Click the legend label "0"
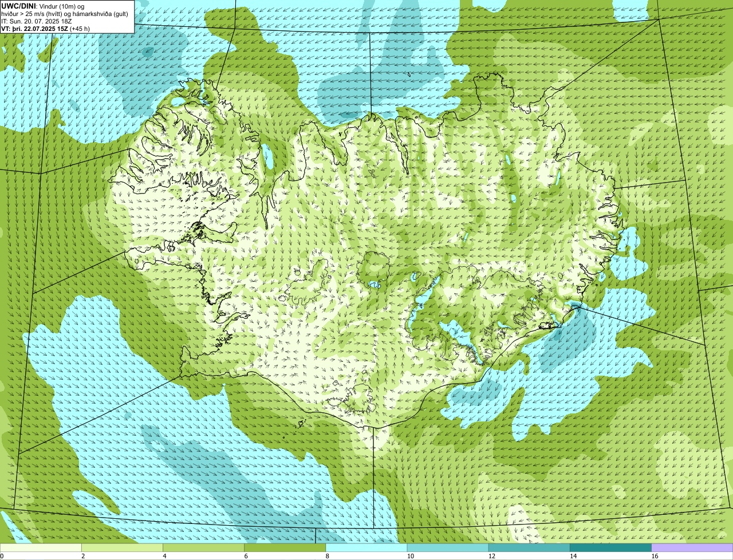Viewport: 733px width, 560px height. coord(2,556)
